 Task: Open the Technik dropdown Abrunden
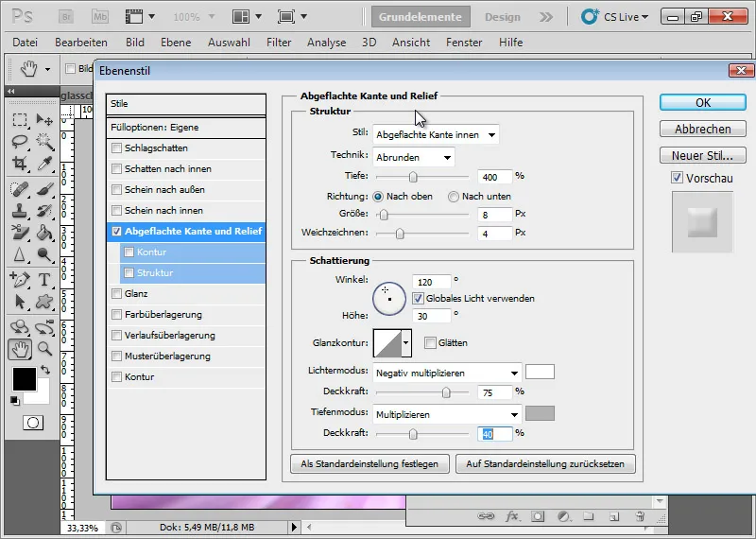tap(413, 157)
